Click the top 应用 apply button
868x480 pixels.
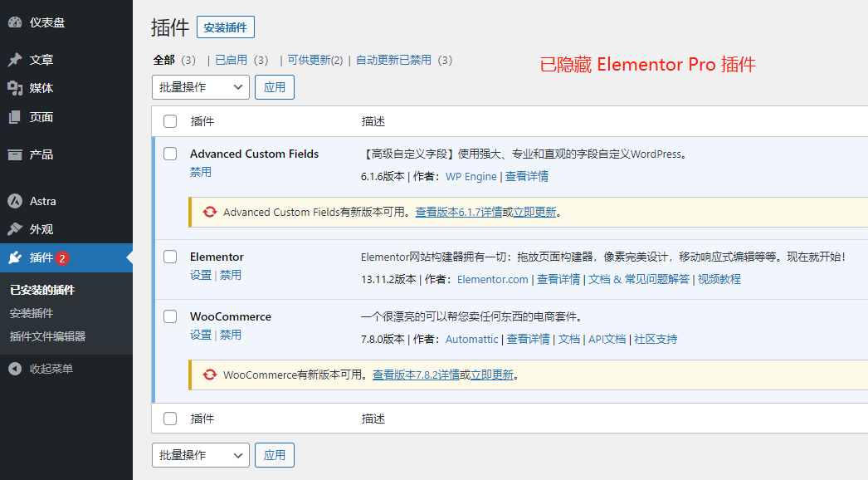click(x=275, y=87)
